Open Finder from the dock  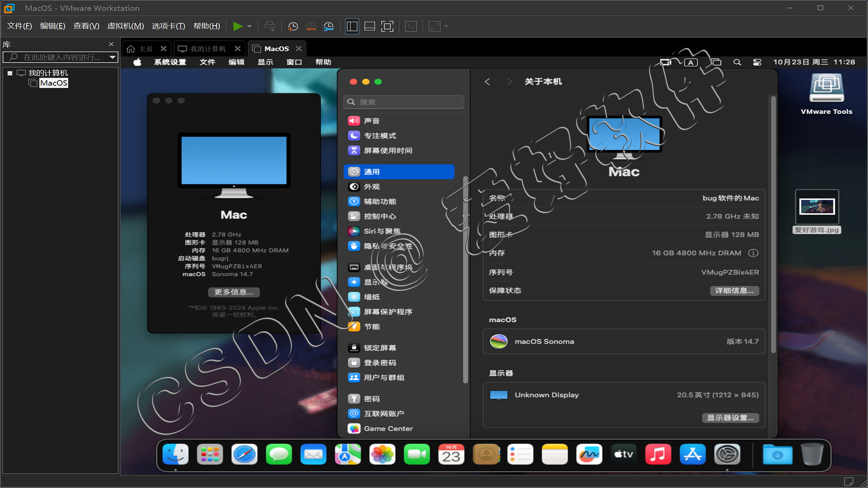(x=175, y=455)
